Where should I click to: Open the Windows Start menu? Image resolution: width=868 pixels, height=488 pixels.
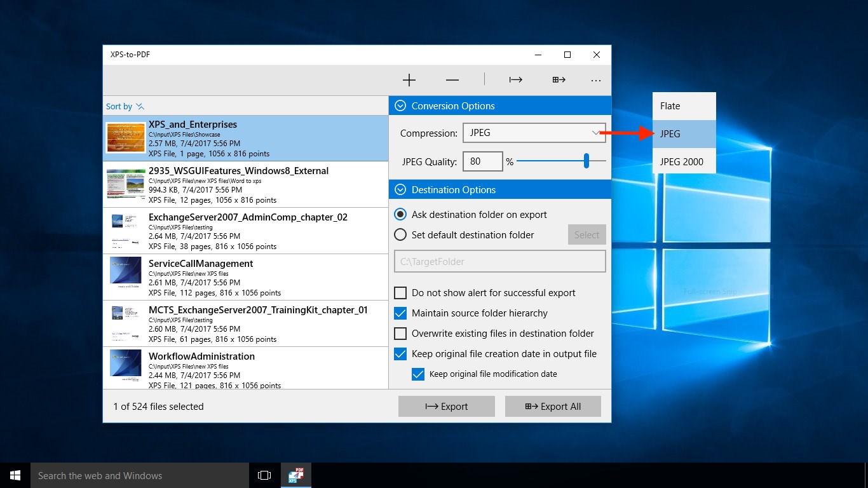pyautogui.click(x=15, y=475)
